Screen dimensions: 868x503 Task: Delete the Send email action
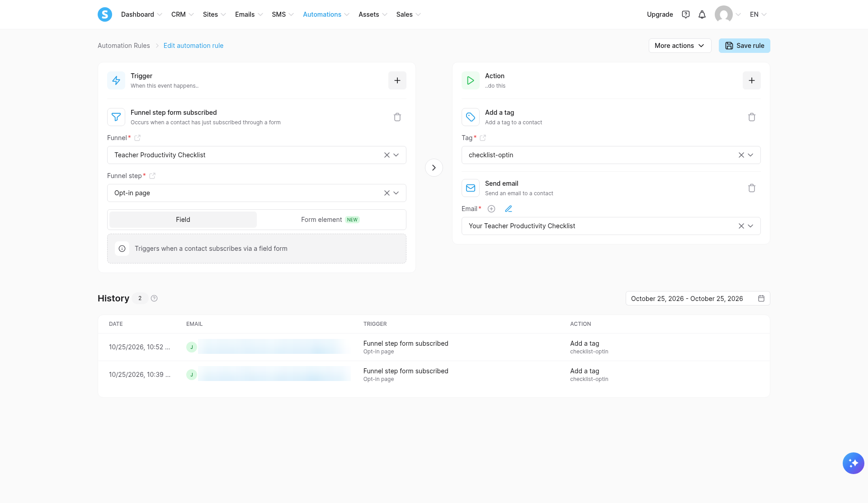(x=752, y=188)
